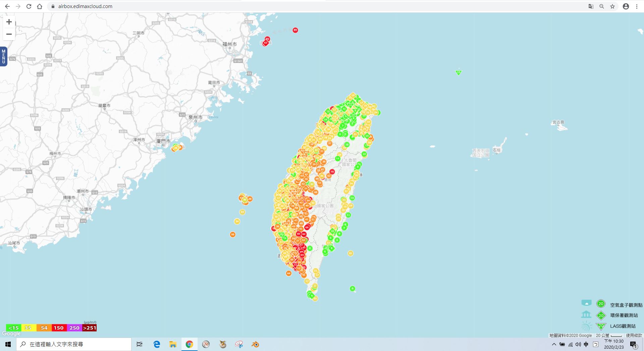Open the side MENU tab
The image size is (644, 351).
(3, 56)
